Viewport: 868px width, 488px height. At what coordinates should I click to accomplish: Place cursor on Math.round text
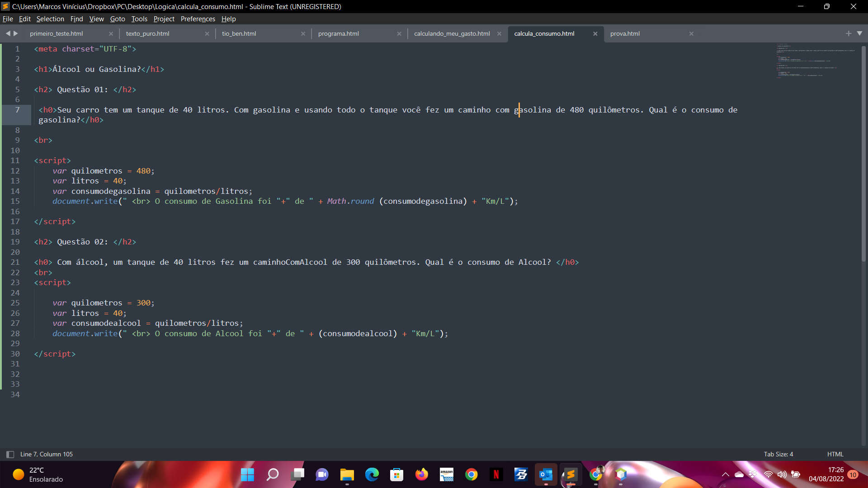(x=350, y=201)
